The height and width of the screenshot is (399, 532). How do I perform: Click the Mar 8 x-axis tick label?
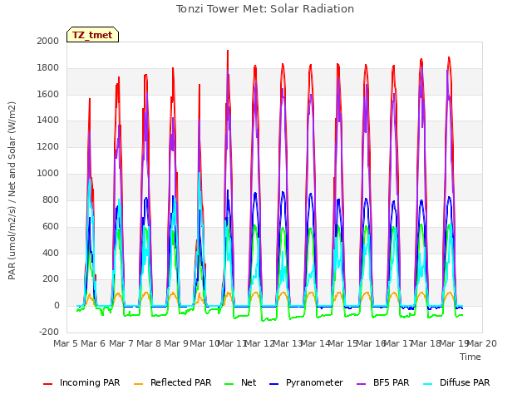click(149, 343)
